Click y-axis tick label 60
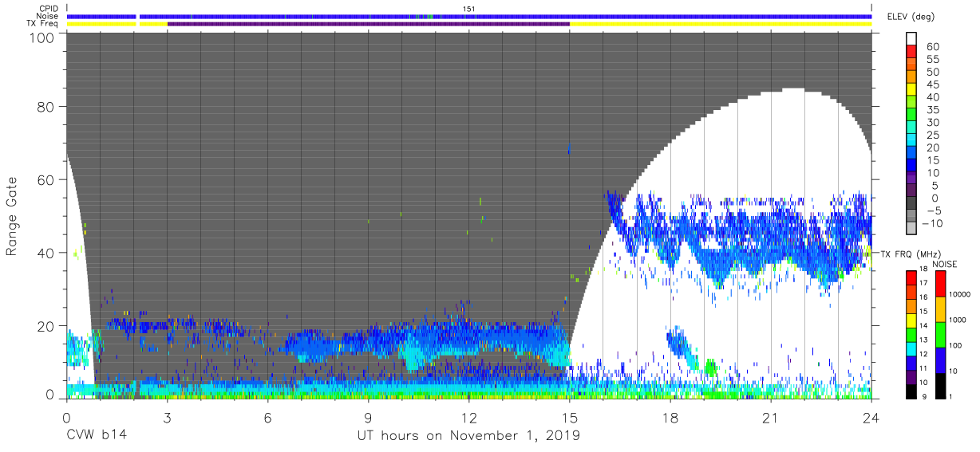The image size is (980, 452). [x=46, y=180]
